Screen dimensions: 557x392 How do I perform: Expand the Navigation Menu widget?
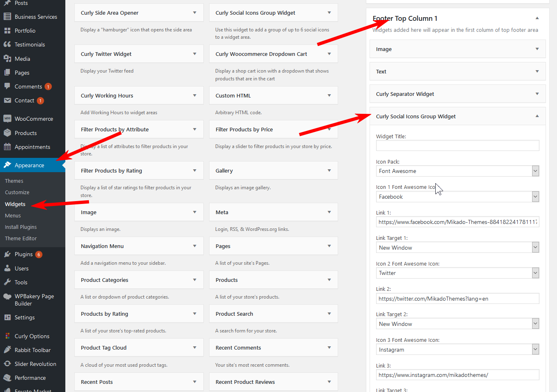(x=195, y=246)
